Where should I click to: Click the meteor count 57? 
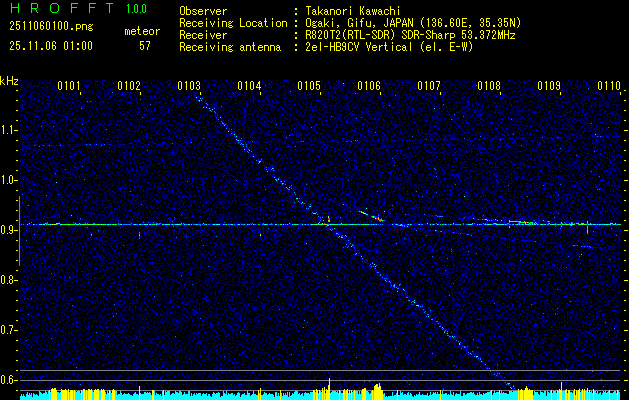[145, 46]
